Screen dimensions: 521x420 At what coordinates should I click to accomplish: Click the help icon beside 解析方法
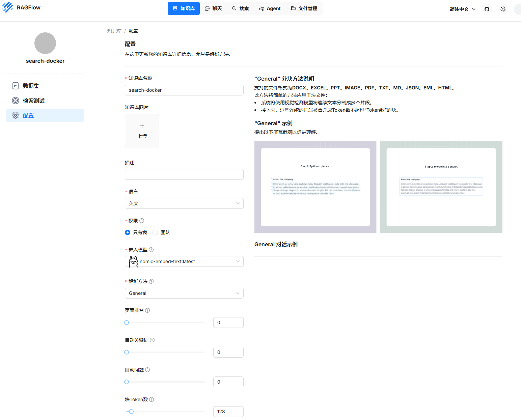click(151, 281)
